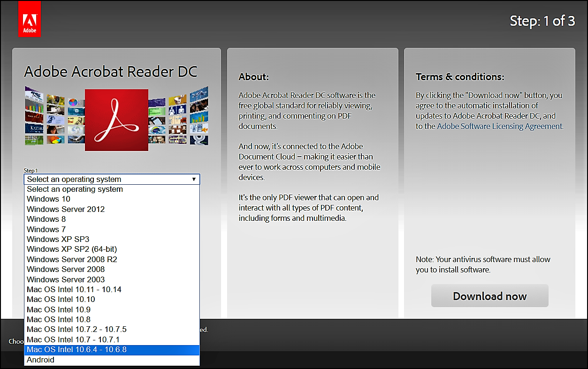Click the 'Step: 1 of 3' indicator text
This screenshot has height=369, width=588.
pos(542,21)
